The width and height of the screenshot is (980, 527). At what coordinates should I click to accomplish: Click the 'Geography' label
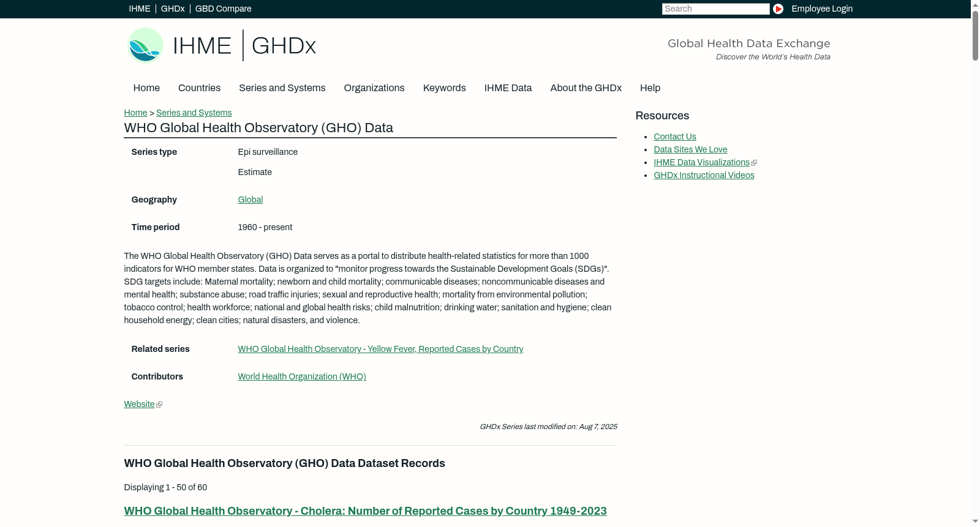[x=154, y=200]
